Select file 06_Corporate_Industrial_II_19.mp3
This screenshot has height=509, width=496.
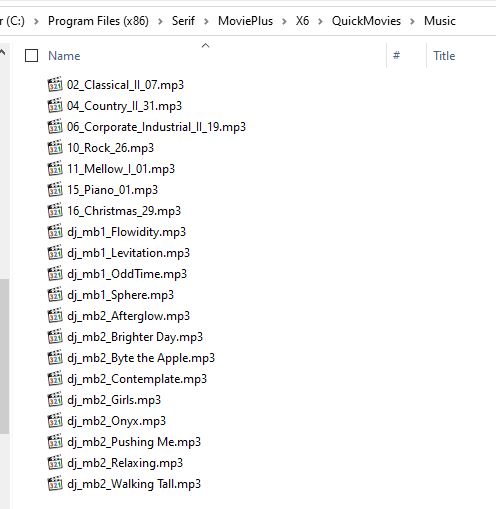coord(156,127)
